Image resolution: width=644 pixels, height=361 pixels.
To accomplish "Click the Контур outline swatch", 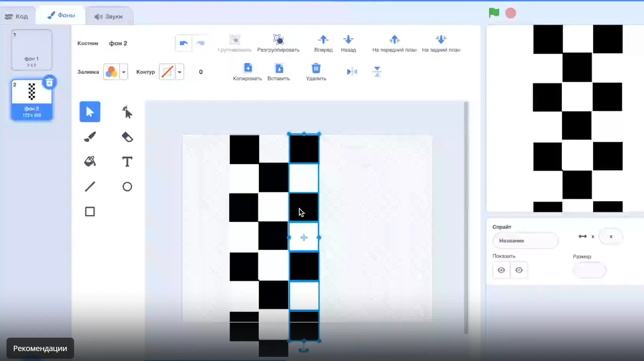I will point(167,72).
